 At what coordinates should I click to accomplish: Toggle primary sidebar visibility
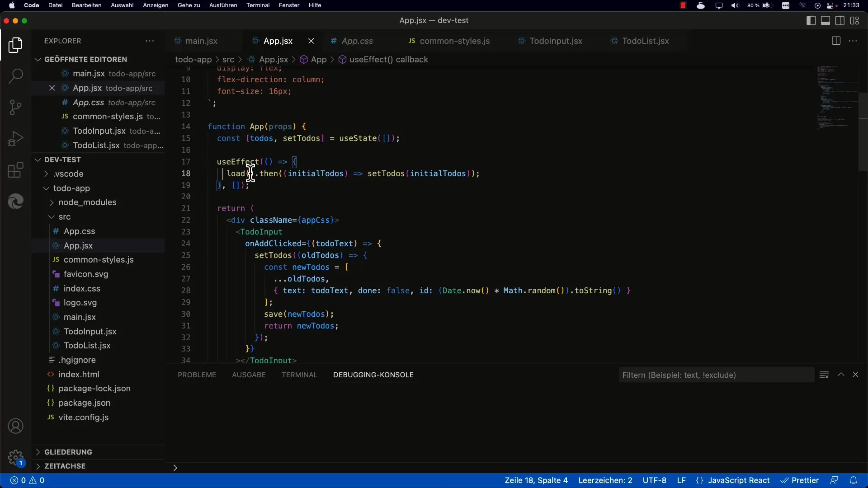point(811,20)
